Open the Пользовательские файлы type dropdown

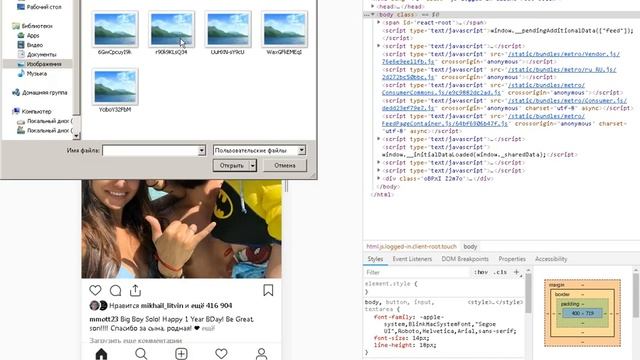point(259,150)
